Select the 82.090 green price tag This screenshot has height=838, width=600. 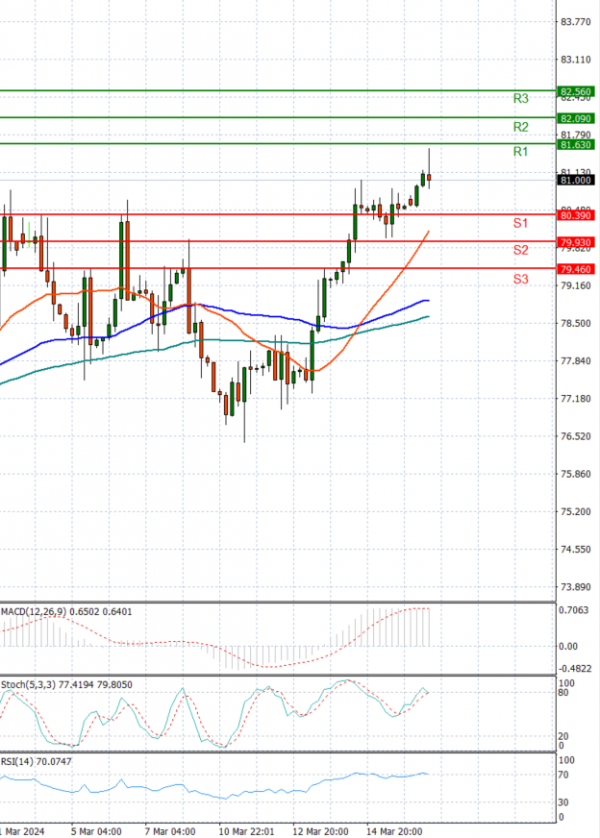(x=577, y=118)
